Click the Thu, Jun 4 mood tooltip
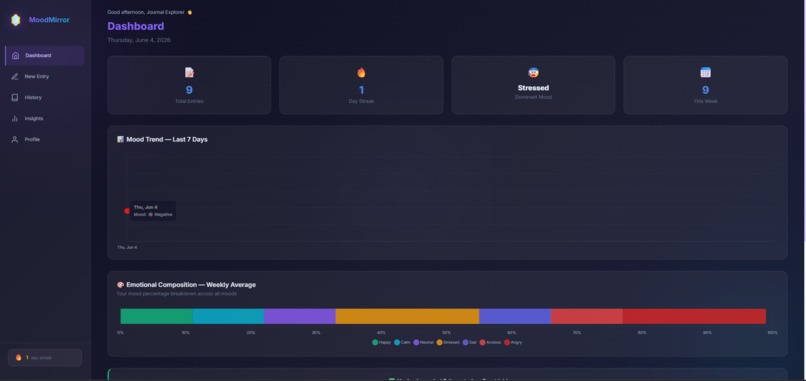This screenshot has width=806, height=381. point(153,211)
